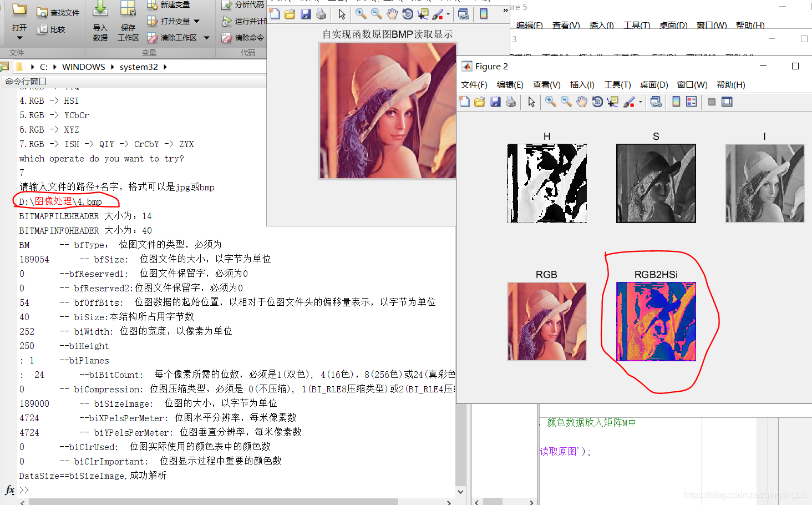Expand the toolbar overflow chevron in BMP figure
Image resolution: width=812 pixels, height=505 pixels.
pos(505,10)
